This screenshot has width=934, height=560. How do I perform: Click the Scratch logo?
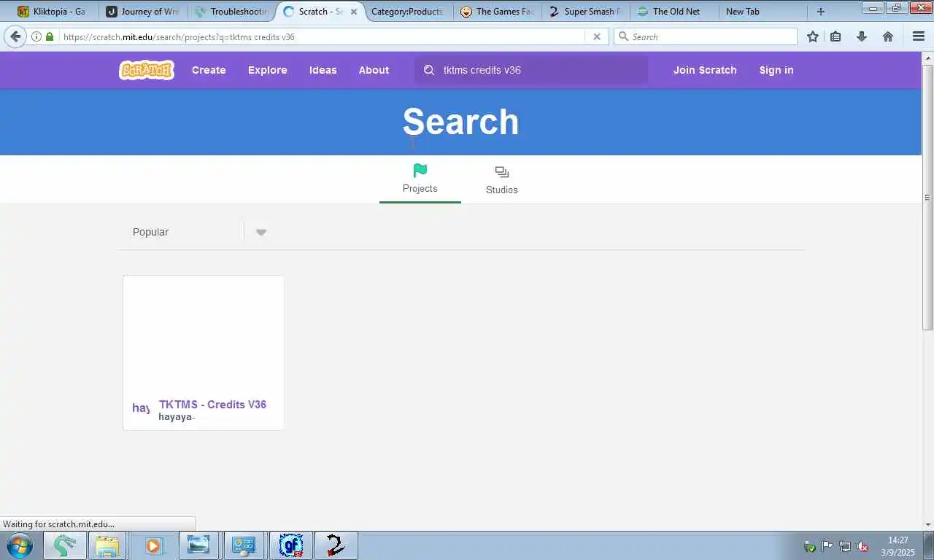click(147, 70)
